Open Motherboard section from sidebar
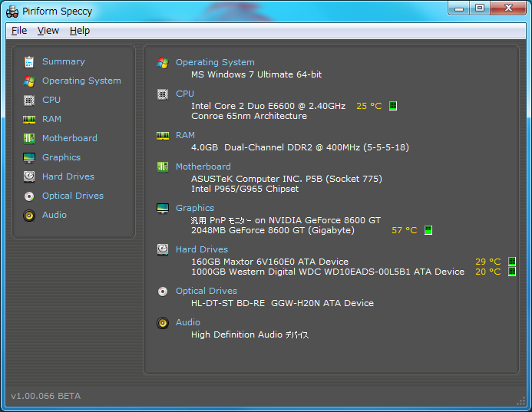 (x=70, y=138)
